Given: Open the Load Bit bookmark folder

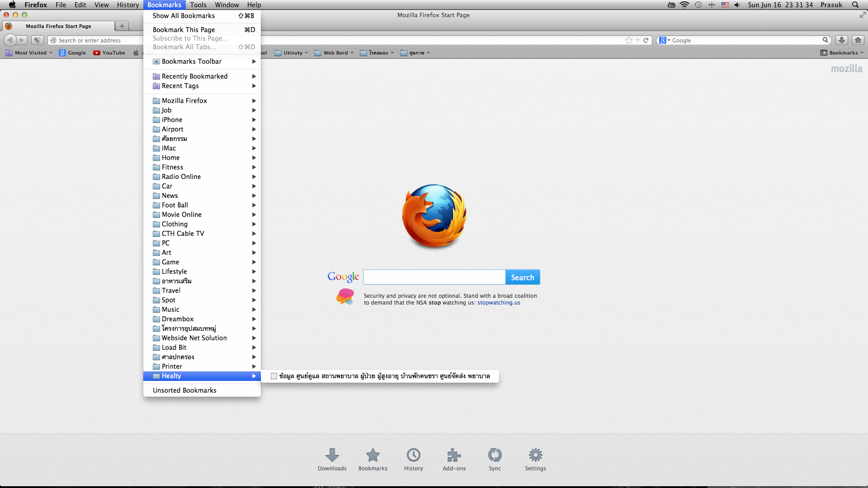Looking at the screenshot, I should (x=202, y=347).
